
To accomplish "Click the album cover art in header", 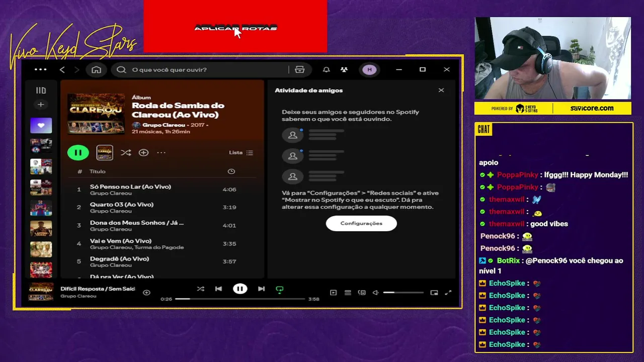I will coord(96,113).
